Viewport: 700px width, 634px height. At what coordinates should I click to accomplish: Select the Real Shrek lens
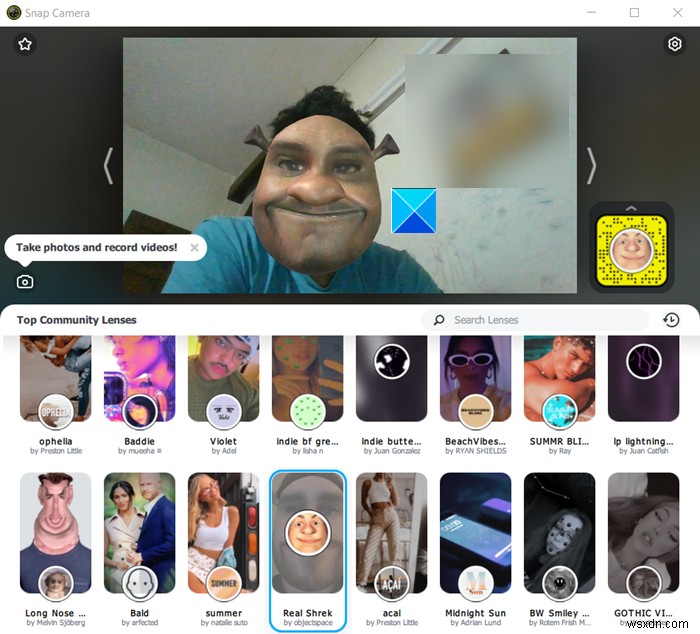pyautogui.click(x=308, y=550)
